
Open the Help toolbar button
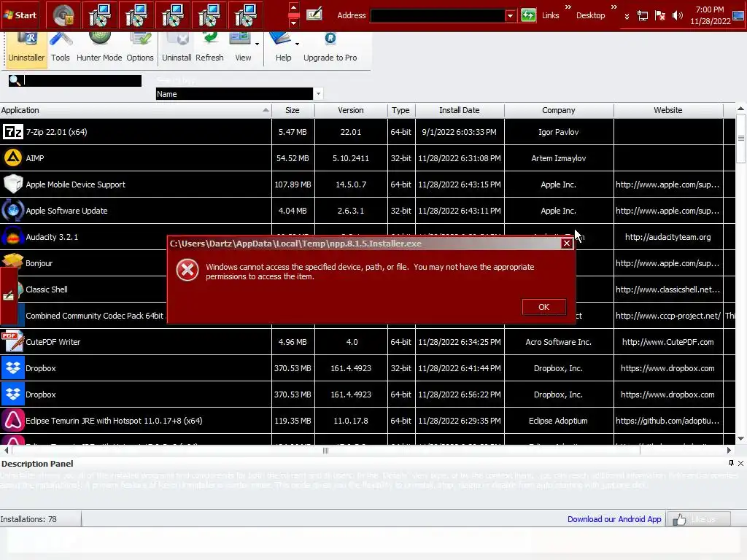pyautogui.click(x=283, y=50)
